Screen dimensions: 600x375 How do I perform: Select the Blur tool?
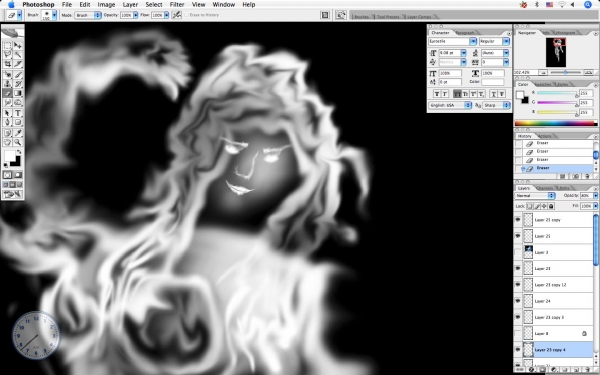click(x=7, y=102)
